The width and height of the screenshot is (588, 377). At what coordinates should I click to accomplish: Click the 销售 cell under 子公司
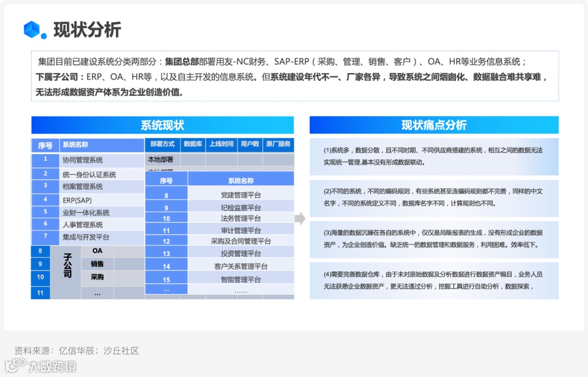[x=97, y=264]
